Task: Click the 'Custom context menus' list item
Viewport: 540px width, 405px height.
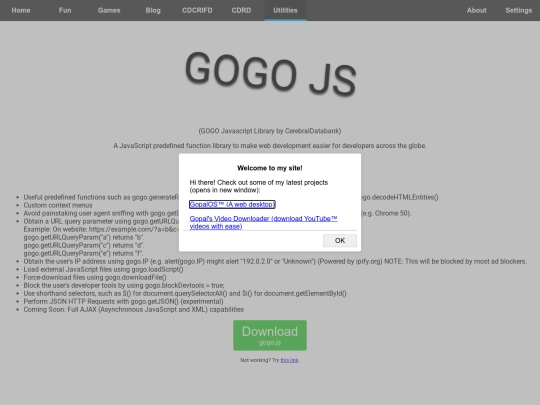Action: tap(58, 205)
